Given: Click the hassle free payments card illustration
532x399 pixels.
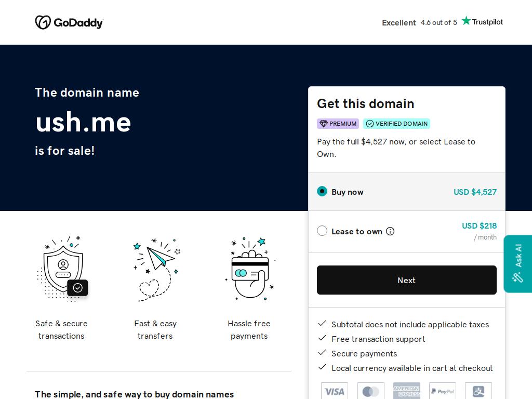Looking at the screenshot, I should pos(250,269).
